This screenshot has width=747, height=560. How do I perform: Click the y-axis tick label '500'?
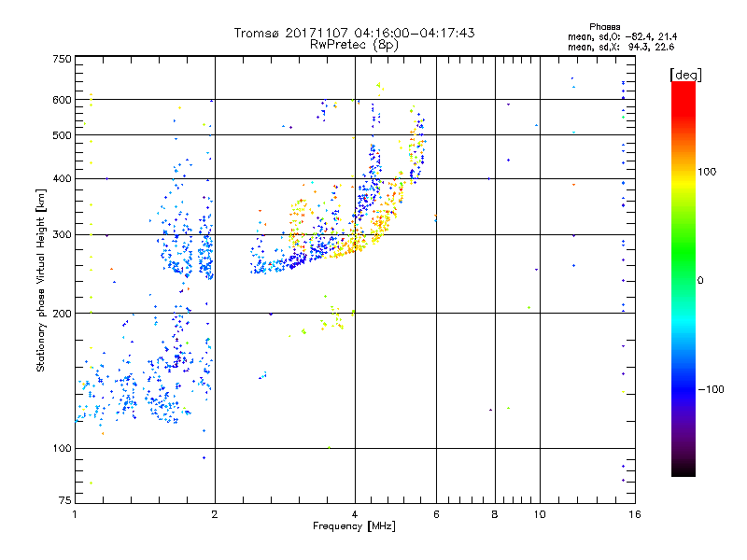(x=62, y=135)
